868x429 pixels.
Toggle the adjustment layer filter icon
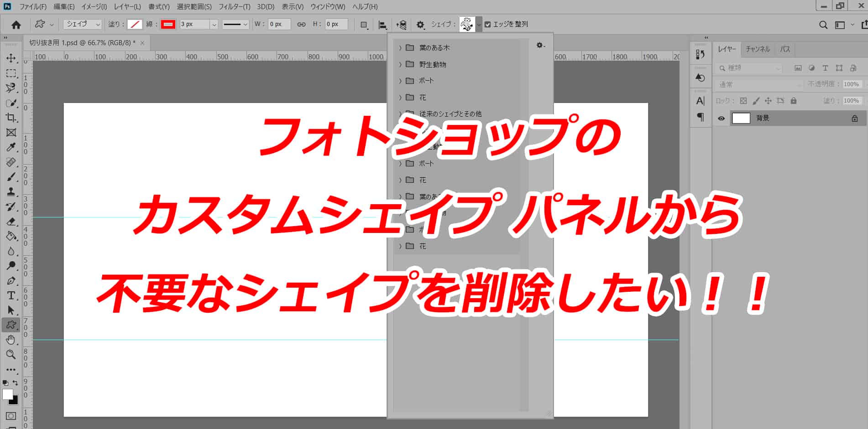coord(811,68)
